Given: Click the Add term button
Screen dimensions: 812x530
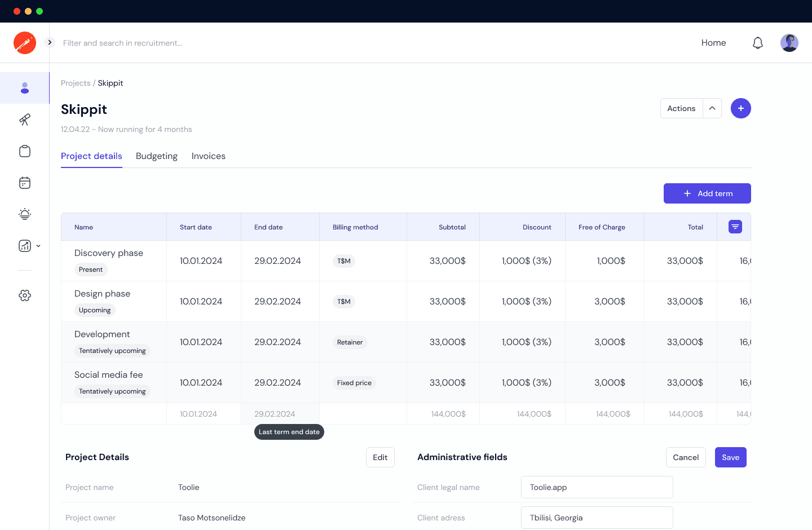Looking at the screenshot, I should tap(707, 193).
